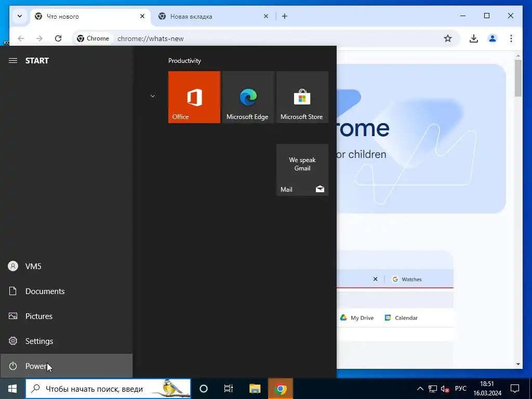532x399 pixels.
Task: Open Pictures from the Start menu
Action: [66, 316]
